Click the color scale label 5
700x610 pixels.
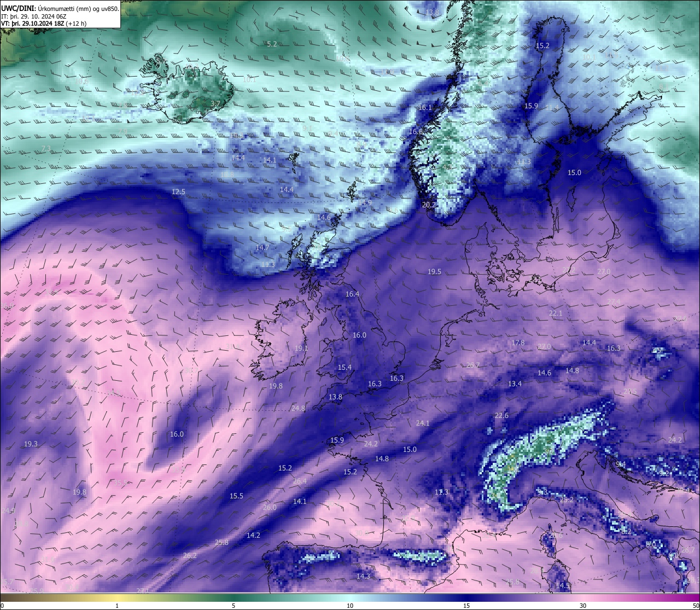click(x=234, y=606)
